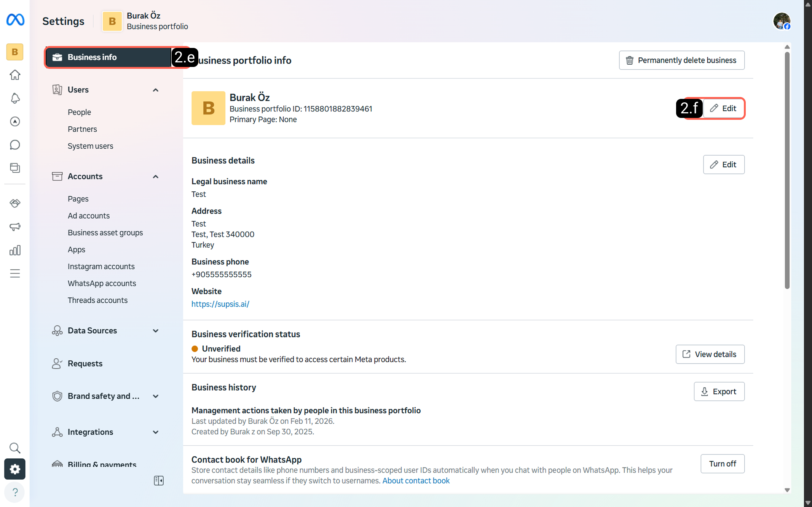
Task: Collapse the settings navigation panel icon
Action: pos(159,481)
